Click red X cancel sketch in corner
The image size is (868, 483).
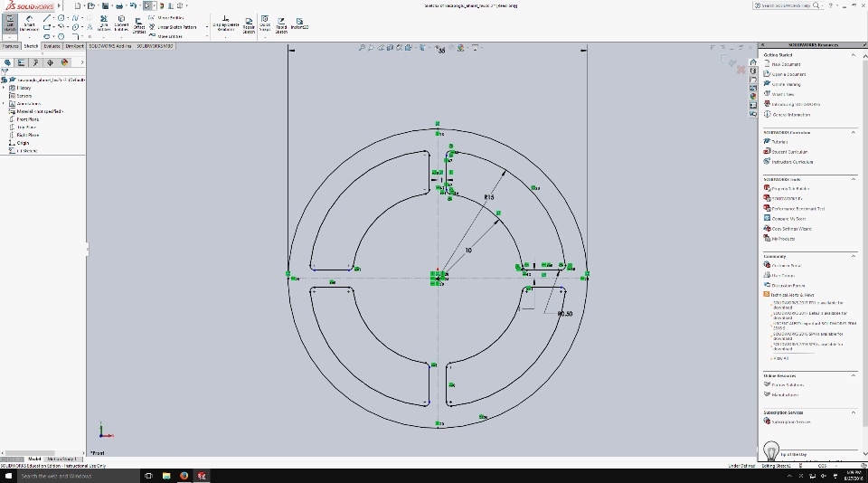[x=741, y=70]
